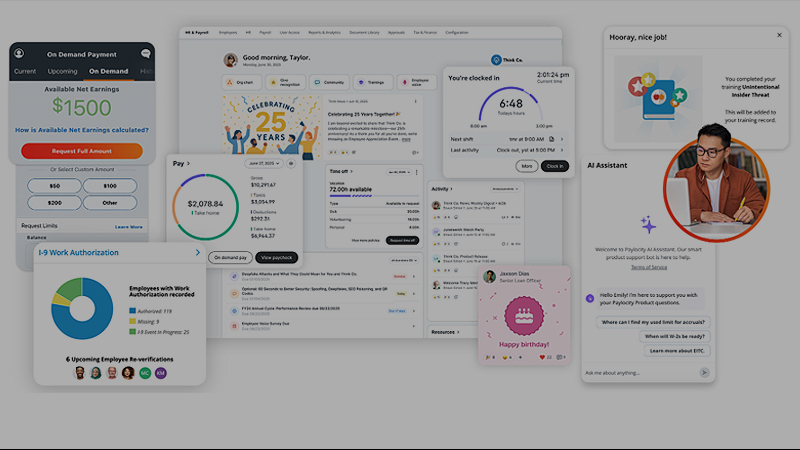Select the $50 custom amount option
Image resolution: width=800 pixels, height=450 pixels.
pyautogui.click(x=53, y=186)
